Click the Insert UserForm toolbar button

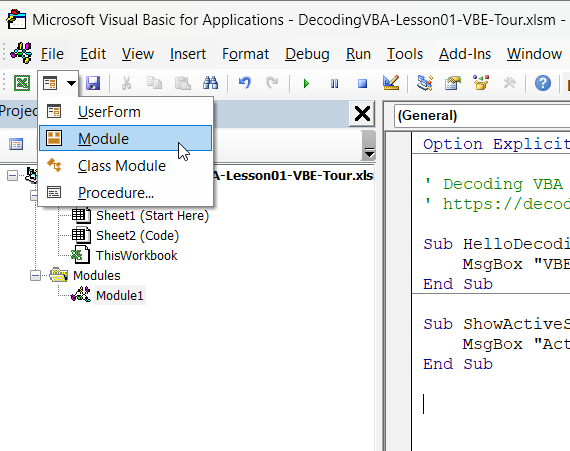(50, 83)
